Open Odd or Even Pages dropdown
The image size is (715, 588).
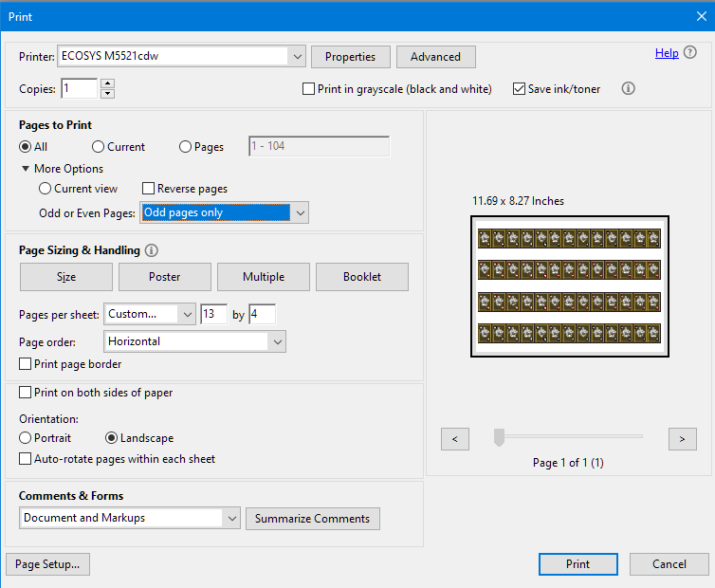300,212
